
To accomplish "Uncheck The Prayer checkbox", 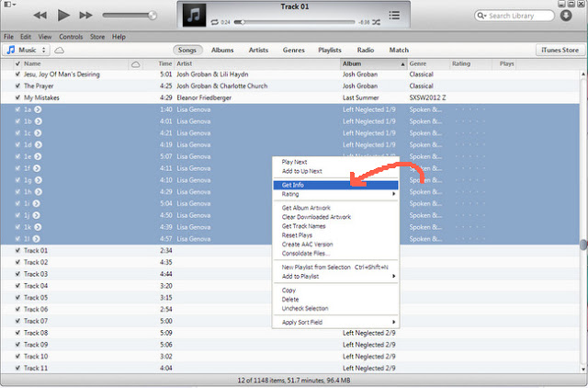I will (17, 86).
